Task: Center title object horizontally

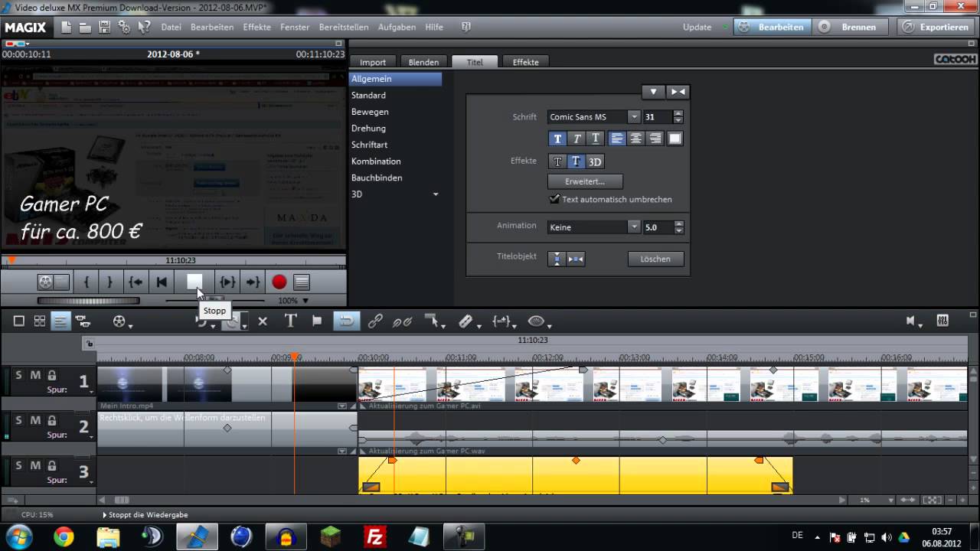Action: coord(576,259)
